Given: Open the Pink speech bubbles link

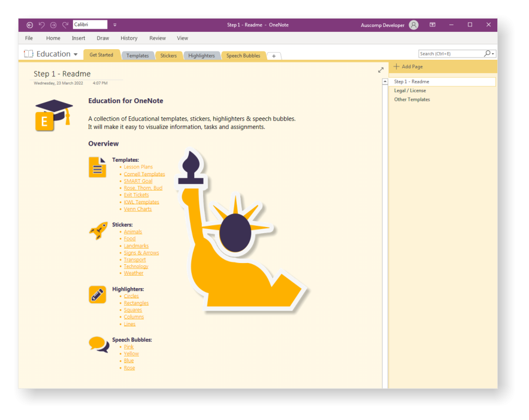Looking at the screenshot, I should (x=129, y=347).
